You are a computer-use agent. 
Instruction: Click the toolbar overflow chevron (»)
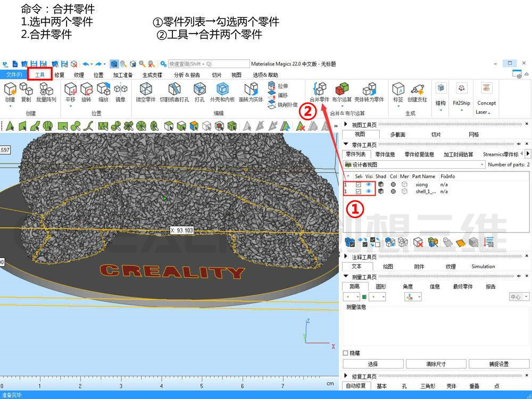336,126
